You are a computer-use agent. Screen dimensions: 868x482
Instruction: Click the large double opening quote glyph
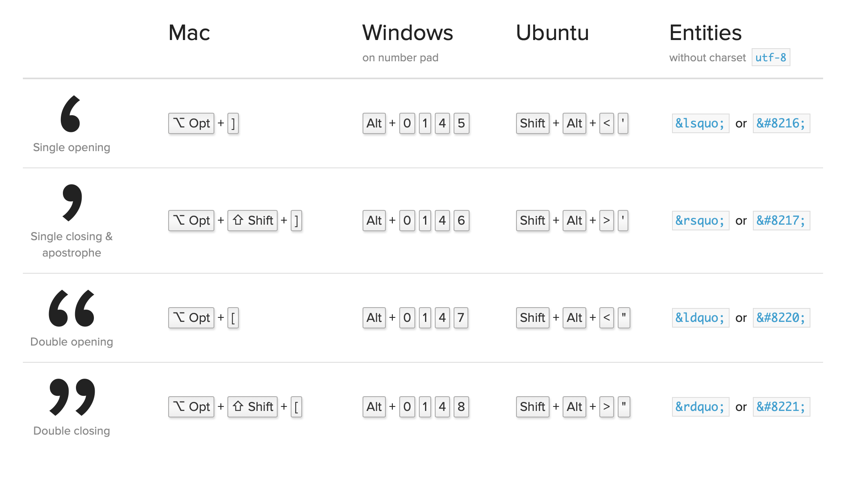[x=72, y=308]
